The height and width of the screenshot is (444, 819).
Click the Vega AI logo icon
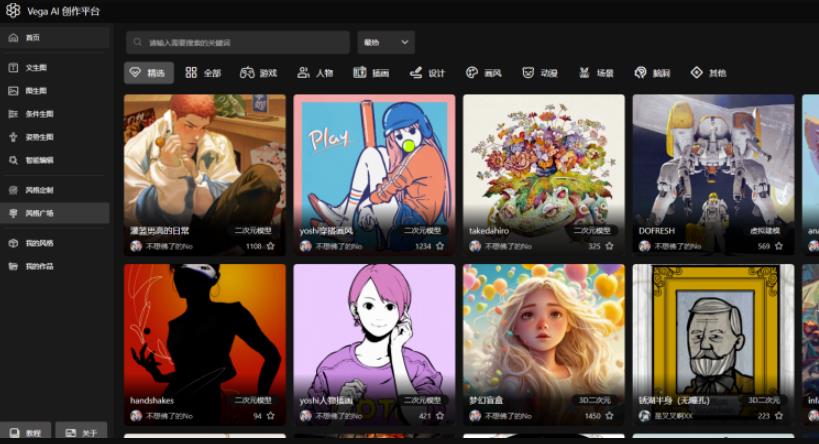point(13,10)
